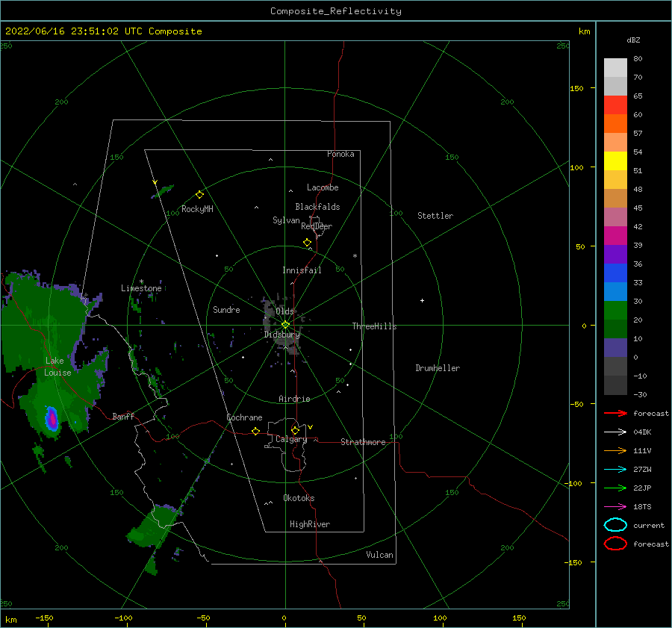Click the Strathmore label
The width and height of the screenshot is (672, 628).
363,442
